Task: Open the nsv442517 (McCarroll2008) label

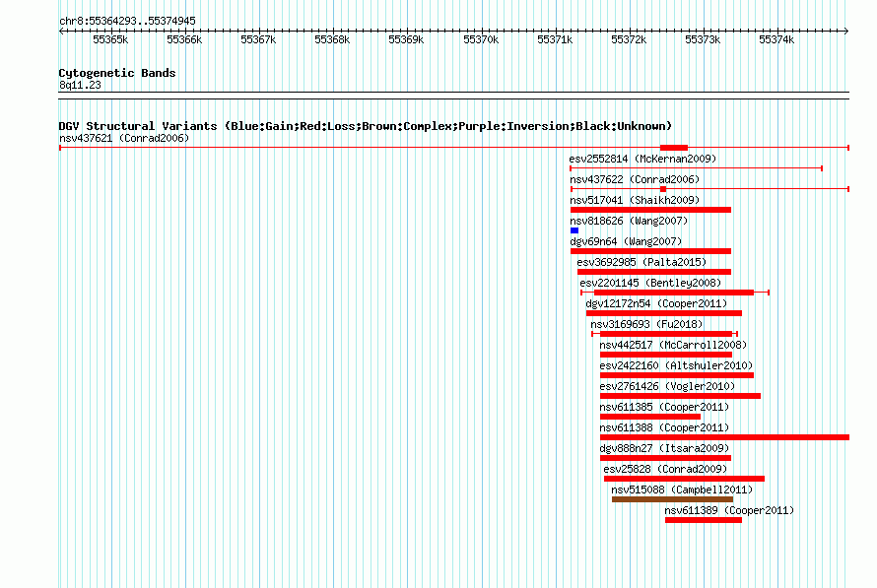Action: click(x=673, y=345)
